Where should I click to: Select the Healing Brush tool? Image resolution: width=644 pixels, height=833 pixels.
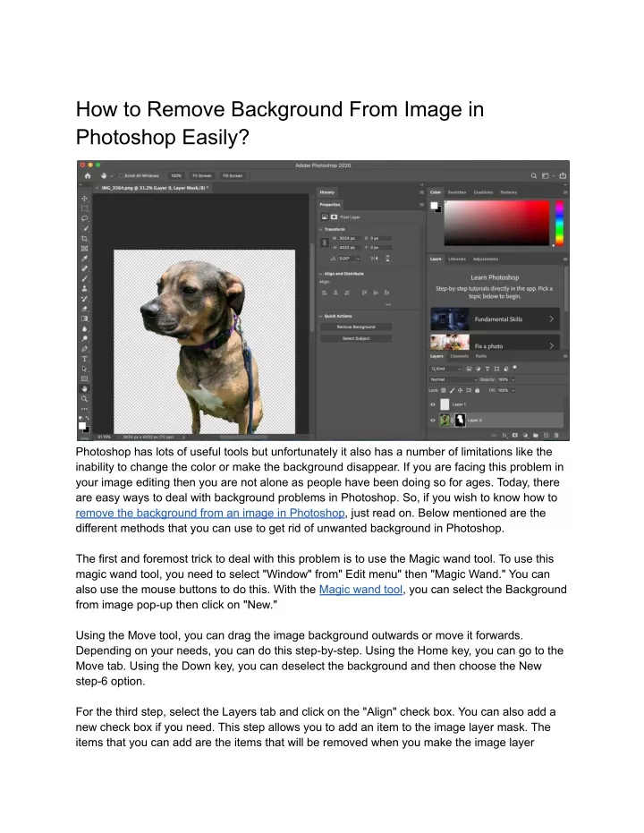(84, 268)
